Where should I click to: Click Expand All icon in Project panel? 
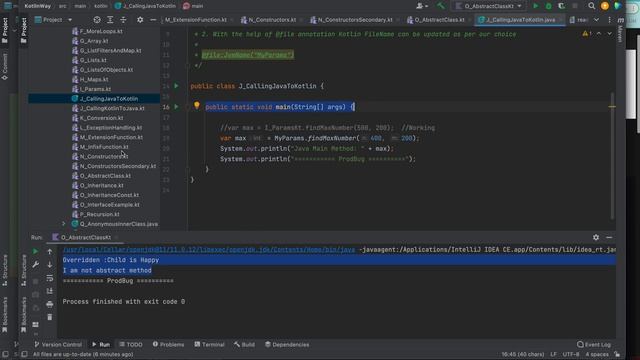(110, 20)
